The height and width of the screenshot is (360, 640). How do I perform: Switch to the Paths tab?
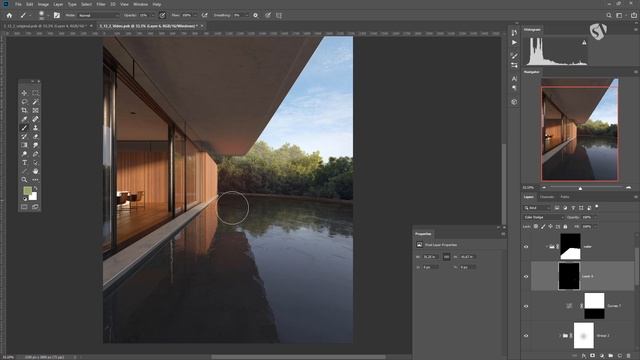564,197
